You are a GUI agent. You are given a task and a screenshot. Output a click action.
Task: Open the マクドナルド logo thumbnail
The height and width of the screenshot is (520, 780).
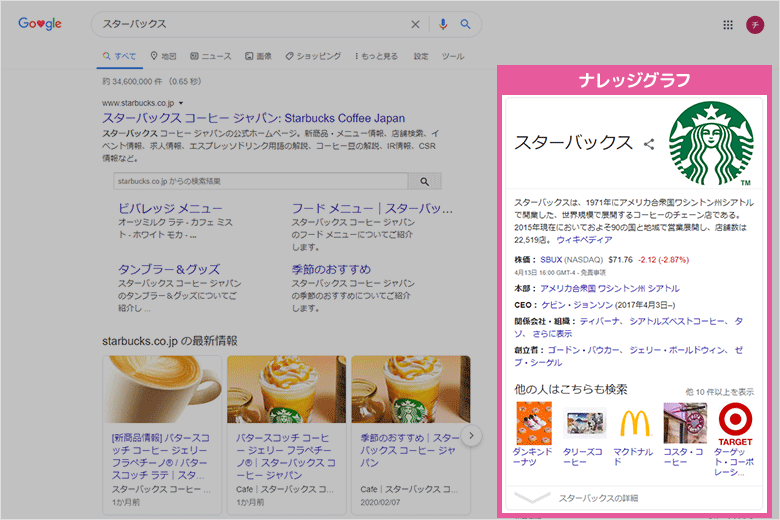635,423
